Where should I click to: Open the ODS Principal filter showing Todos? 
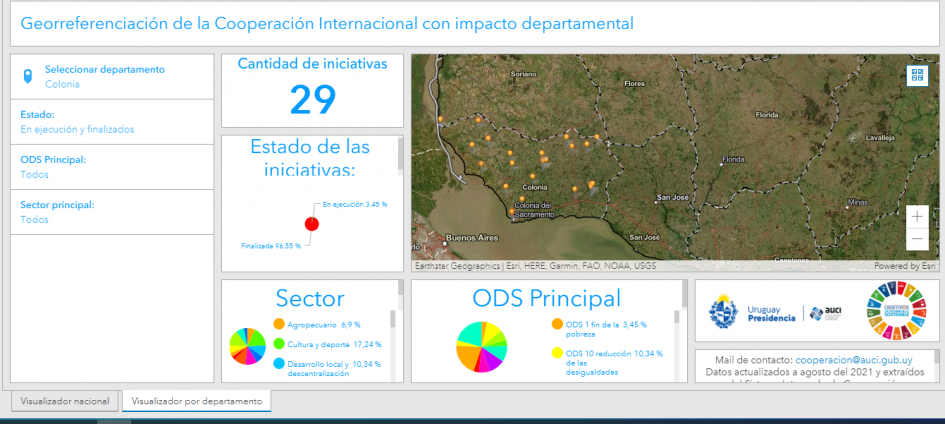coord(112,167)
